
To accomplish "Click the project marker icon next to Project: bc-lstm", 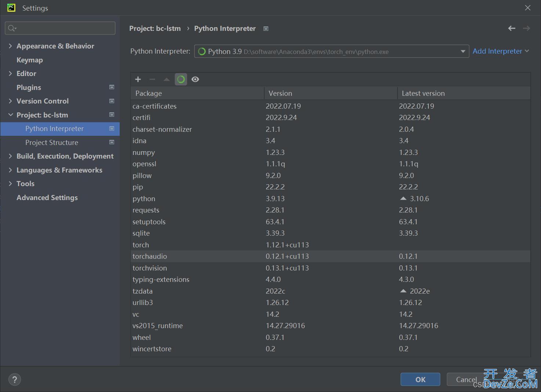I will tap(112, 115).
